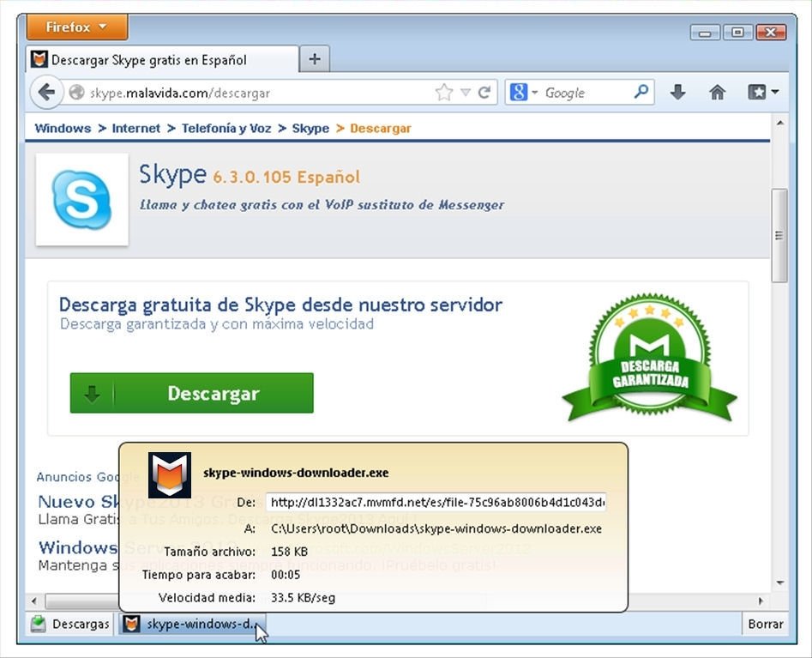Open the bookmarks menu toolbar button

pyautogui.click(x=763, y=93)
